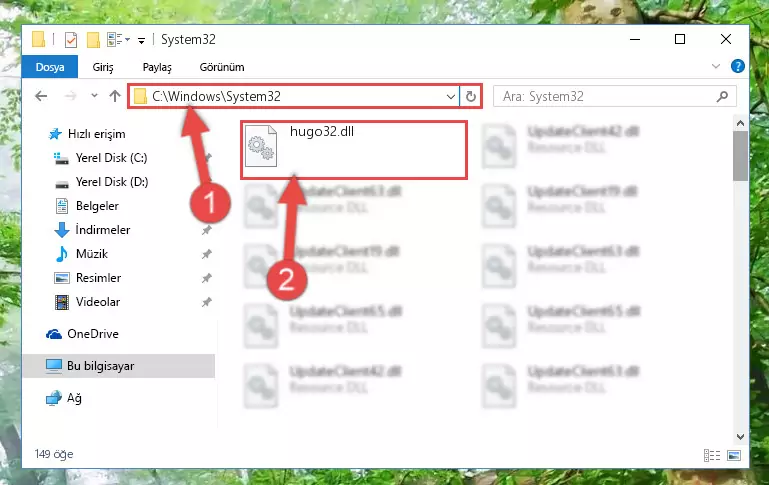The height and width of the screenshot is (485, 769).
Task: Click the Back navigation arrow
Action: coord(41,96)
